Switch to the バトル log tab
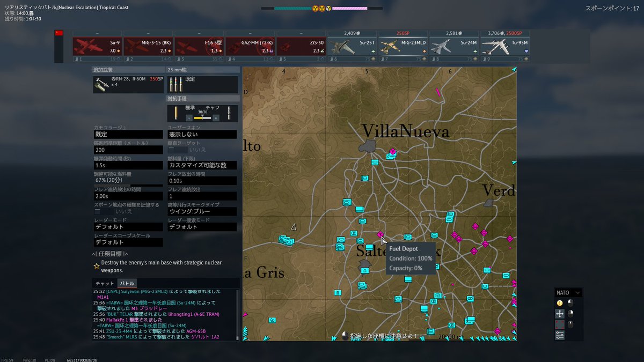Viewport: 644px width, 362px height. [x=127, y=283]
